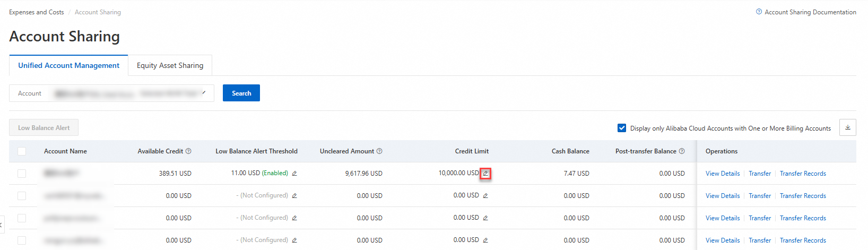The height and width of the screenshot is (250, 868).
Task: Open Account Sharing Documentation link
Action: click(810, 12)
